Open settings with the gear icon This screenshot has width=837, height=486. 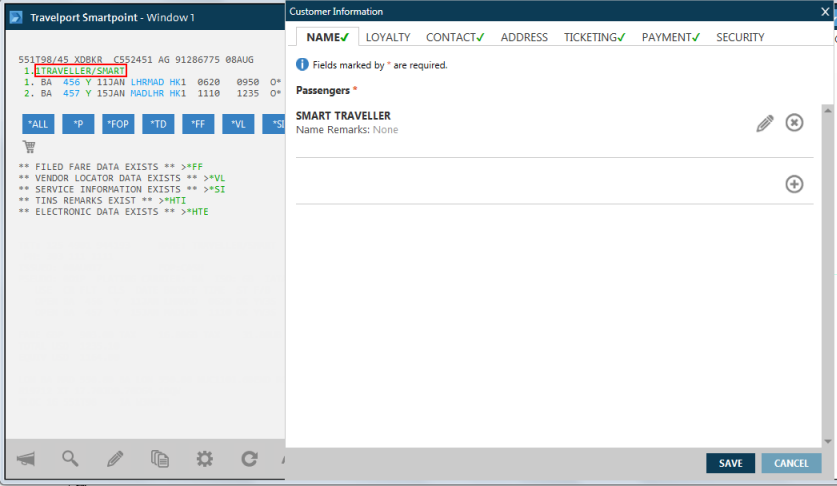205,459
